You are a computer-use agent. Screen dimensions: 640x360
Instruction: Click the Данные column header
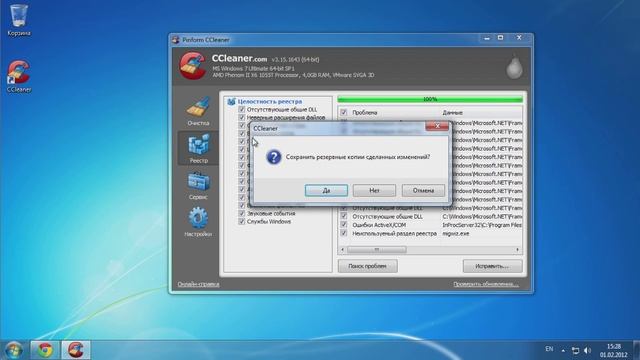click(x=452, y=112)
